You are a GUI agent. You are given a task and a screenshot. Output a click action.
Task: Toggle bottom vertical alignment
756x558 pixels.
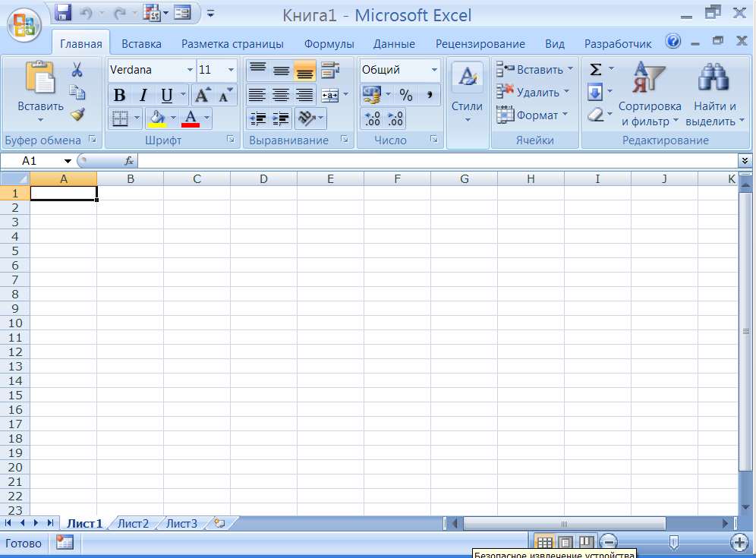point(304,71)
